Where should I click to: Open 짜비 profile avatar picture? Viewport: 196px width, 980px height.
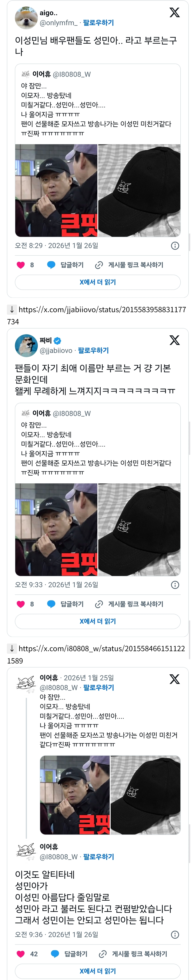(x=26, y=346)
